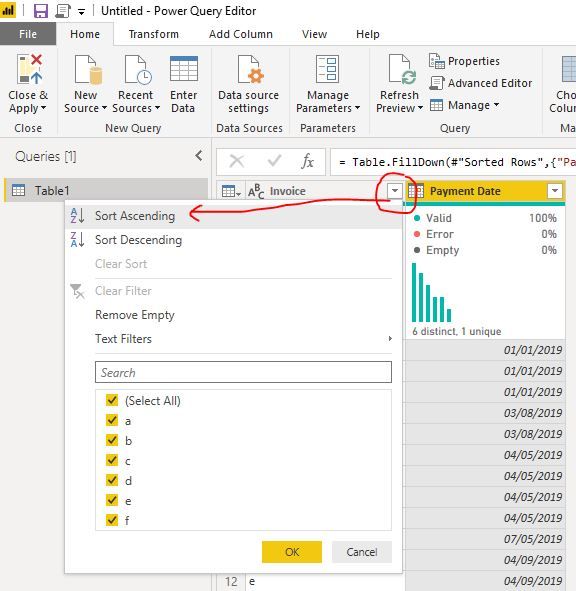The height and width of the screenshot is (591, 576).
Task: Toggle the (Select All) checkbox
Action: coord(112,400)
